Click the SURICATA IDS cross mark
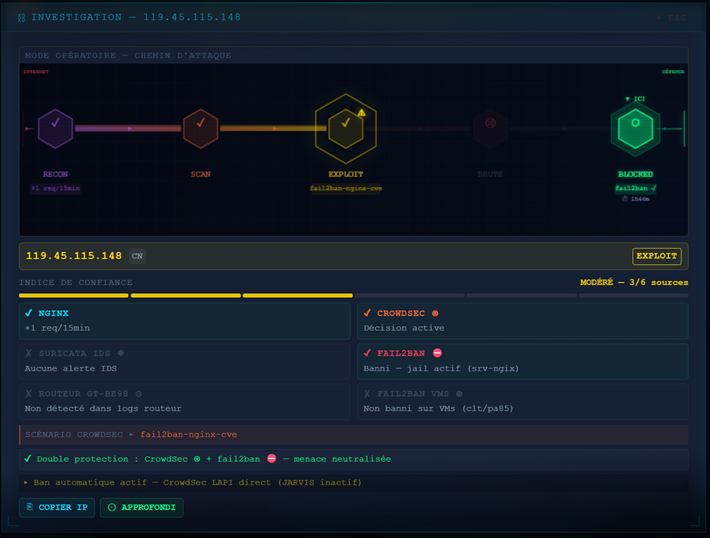The image size is (710, 538). 29,353
